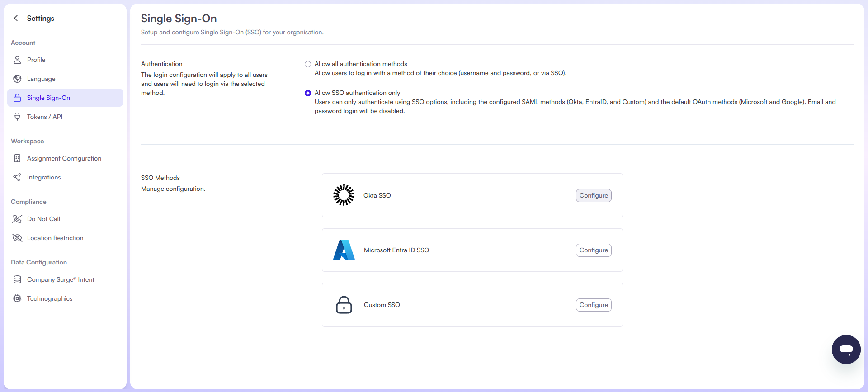The height and width of the screenshot is (392, 868).
Task: Configure Custom SSO
Action: [x=594, y=305]
